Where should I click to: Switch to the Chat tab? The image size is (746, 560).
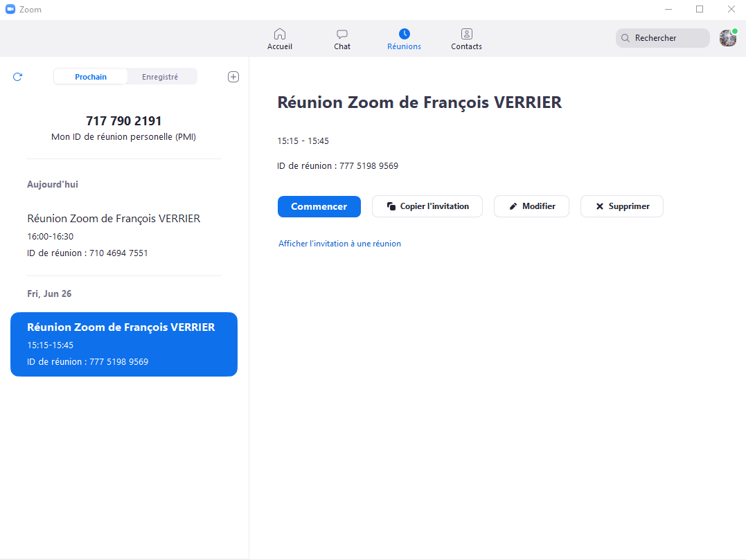click(342, 39)
